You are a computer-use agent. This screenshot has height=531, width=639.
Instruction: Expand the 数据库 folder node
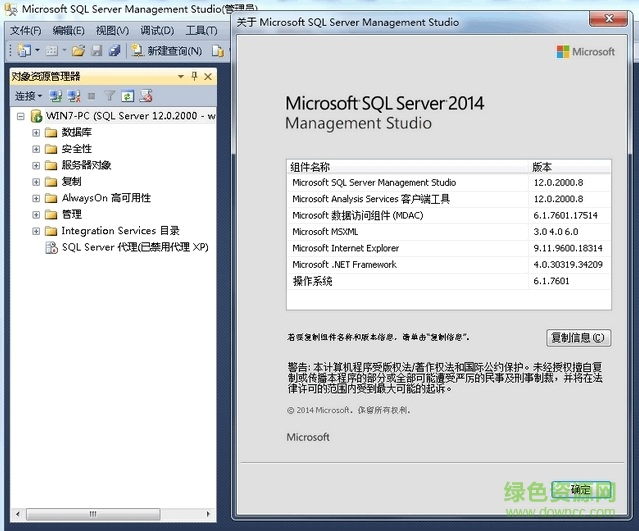point(36,133)
